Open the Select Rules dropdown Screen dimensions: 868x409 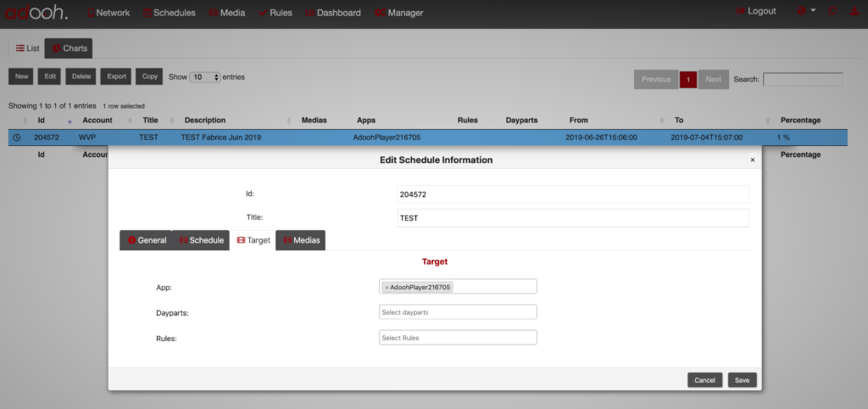[458, 338]
